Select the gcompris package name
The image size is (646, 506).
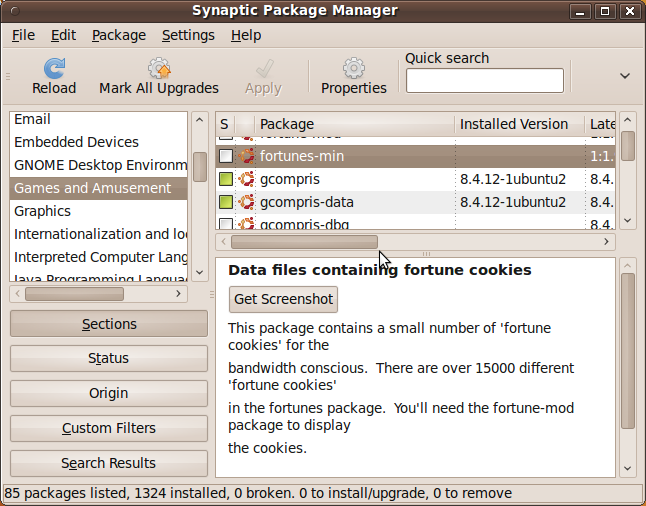pos(290,179)
